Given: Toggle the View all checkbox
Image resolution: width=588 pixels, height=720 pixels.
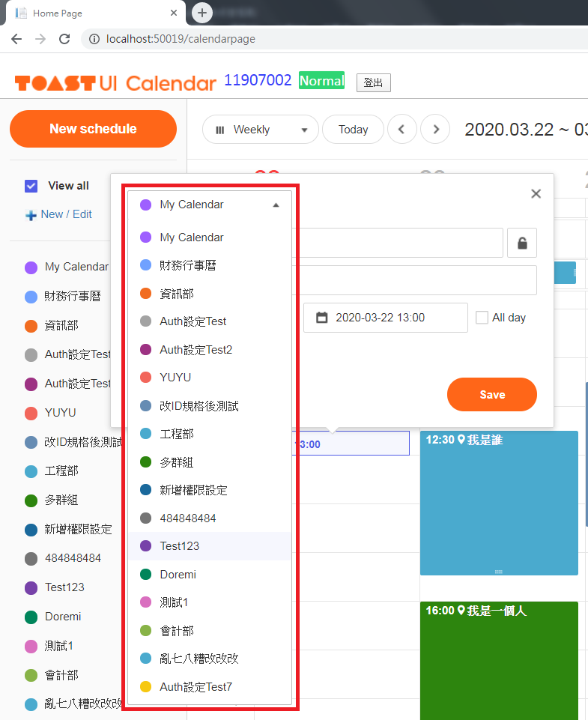Looking at the screenshot, I should point(31,186).
